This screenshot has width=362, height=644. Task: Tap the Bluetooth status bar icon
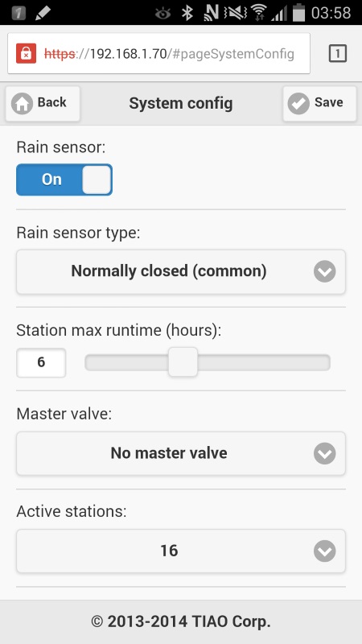[187, 13]
